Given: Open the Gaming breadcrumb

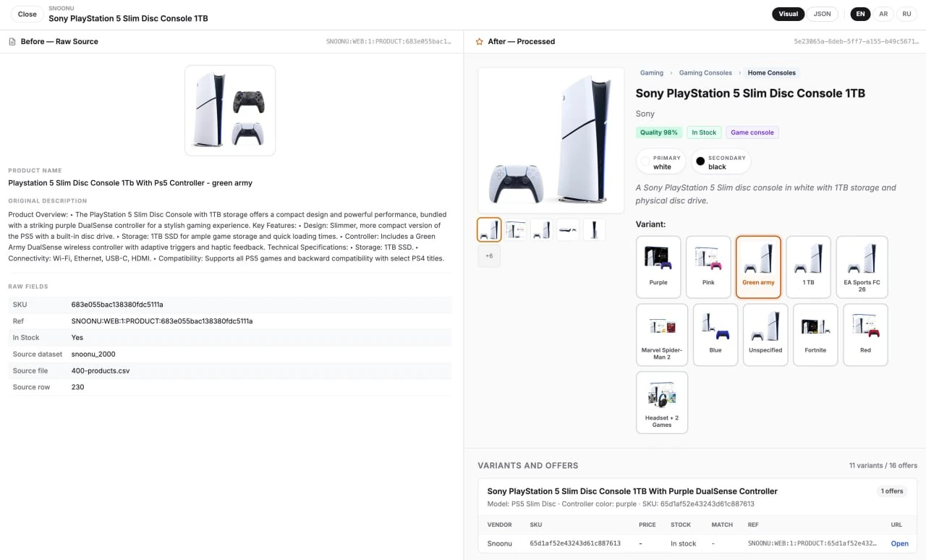Looking at the screenshot, I should [652, 73].
